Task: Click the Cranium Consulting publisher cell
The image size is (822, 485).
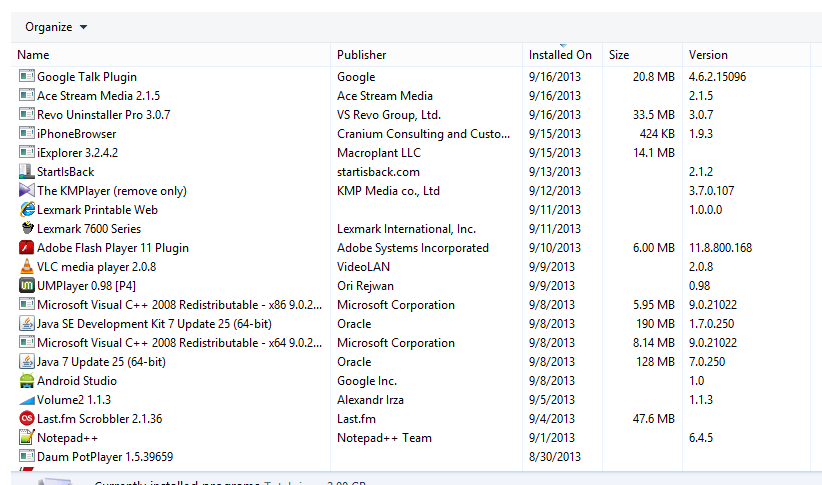Action: coord(423,134)
